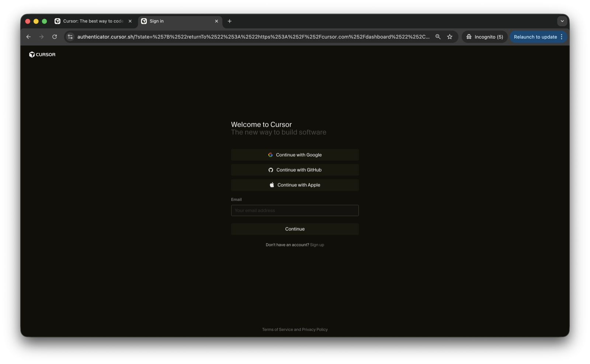Click the Cursor logo in page header
This screenshot has height=364, width=590.
point(42,55)
